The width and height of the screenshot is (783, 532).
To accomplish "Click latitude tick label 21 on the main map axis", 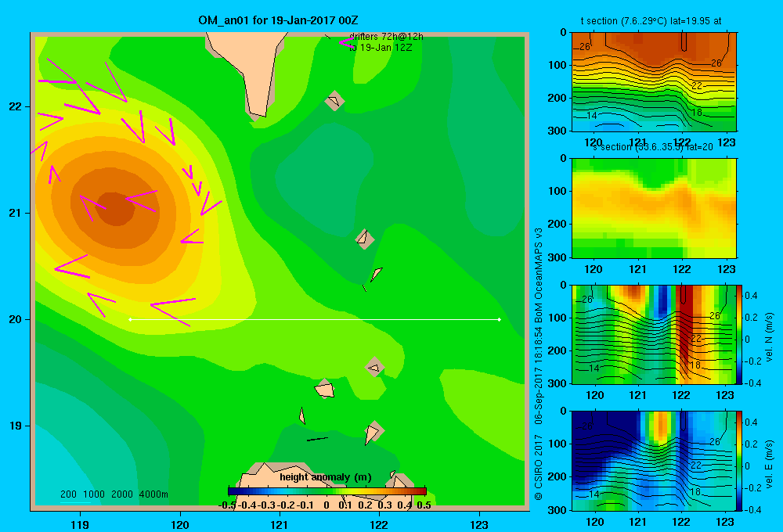I will click(x=16, y=213).
